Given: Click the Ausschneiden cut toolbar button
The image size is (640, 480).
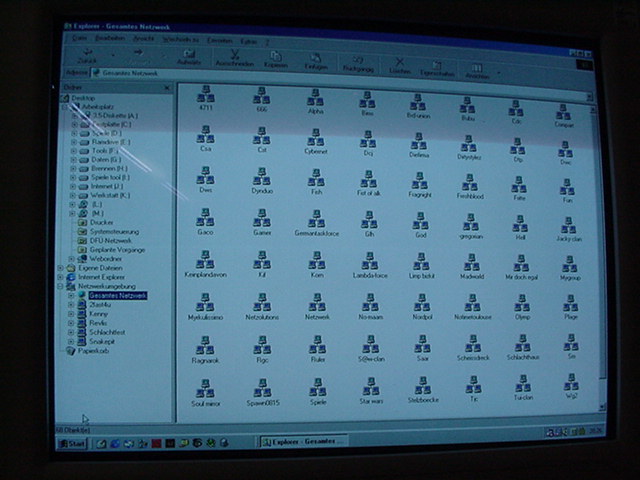Looking at the screenshot, I should 235,58.
